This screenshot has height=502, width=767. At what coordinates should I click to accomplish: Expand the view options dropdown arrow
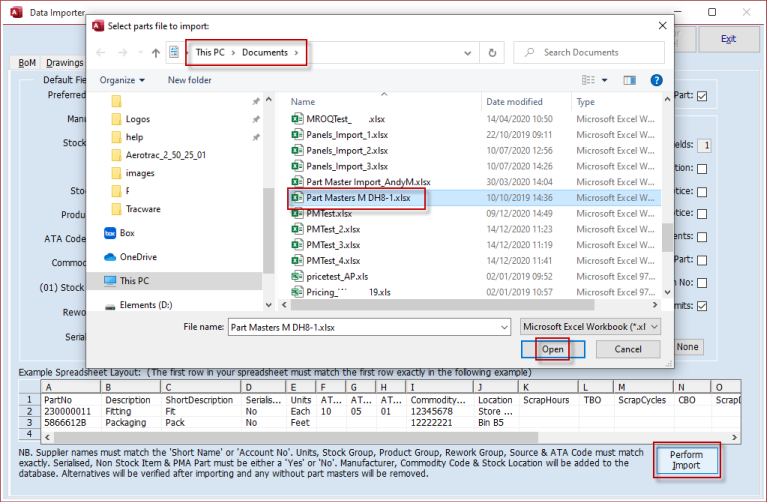(605, 80)
